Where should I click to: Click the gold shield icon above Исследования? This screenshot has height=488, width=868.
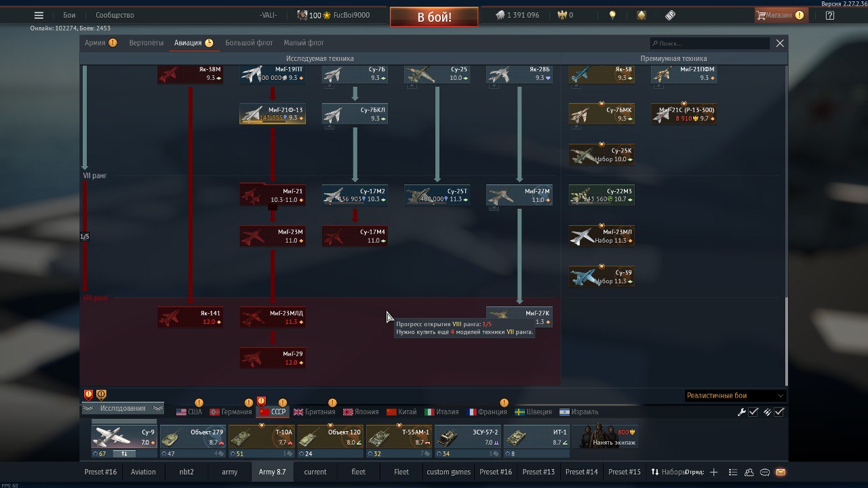pos(101,394)
